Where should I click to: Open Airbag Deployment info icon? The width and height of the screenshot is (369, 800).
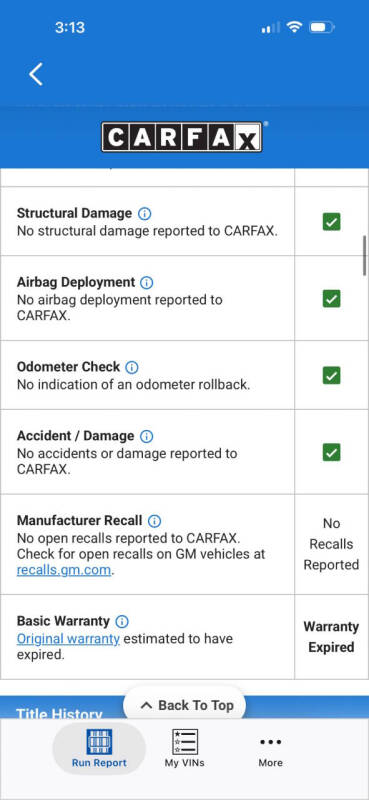(x=146, y=283)
